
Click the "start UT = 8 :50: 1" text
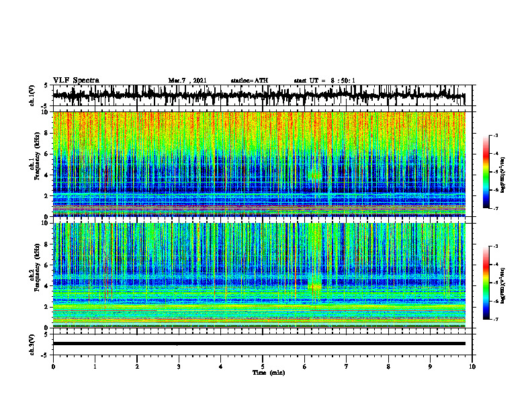click(324, 81)
